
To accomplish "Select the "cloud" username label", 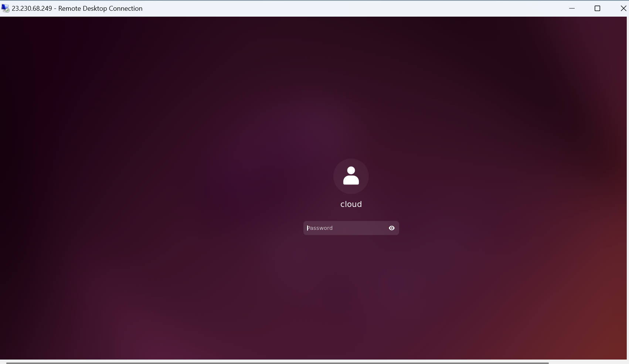I will [x=351, y=204].
